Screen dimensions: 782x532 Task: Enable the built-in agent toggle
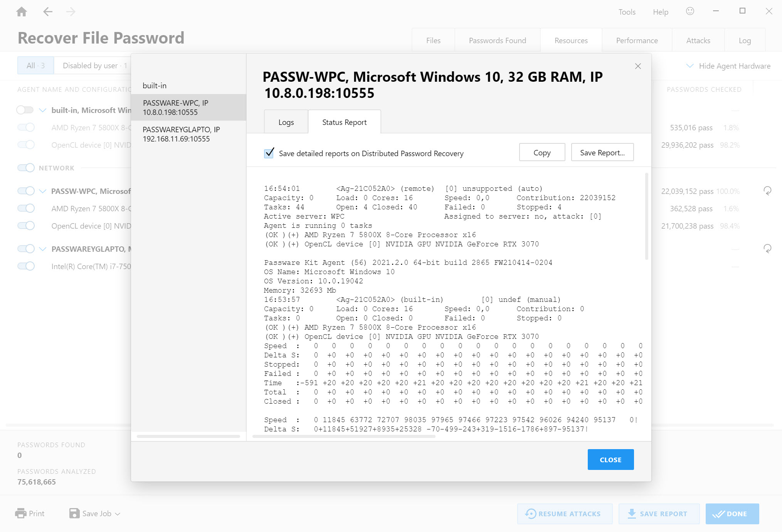tap(26, 110)
